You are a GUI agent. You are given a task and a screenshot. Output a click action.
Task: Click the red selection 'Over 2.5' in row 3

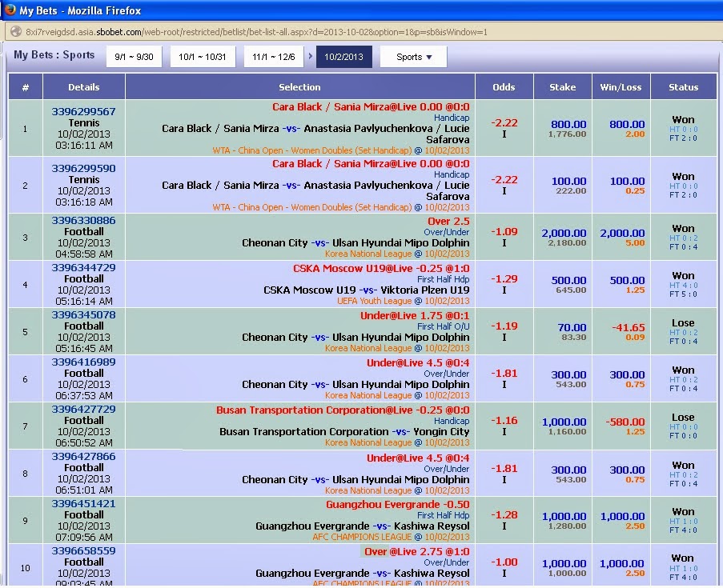pos(448,221)
